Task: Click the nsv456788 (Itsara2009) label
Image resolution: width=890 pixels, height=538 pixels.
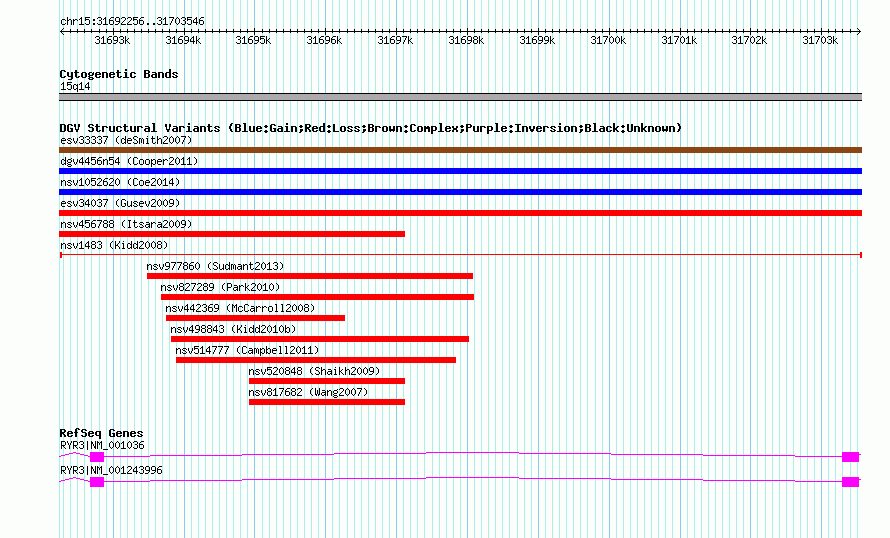Action: (x=126, y=224)
